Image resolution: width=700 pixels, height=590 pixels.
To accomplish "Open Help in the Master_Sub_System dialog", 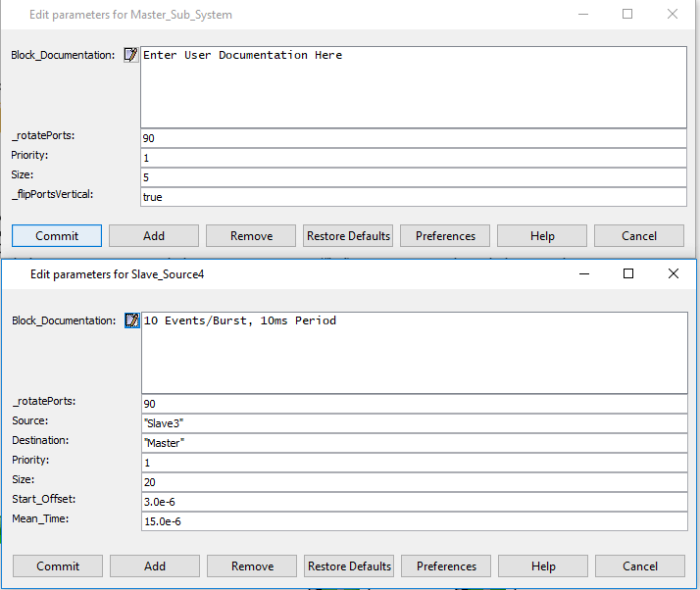I will 542,236.
